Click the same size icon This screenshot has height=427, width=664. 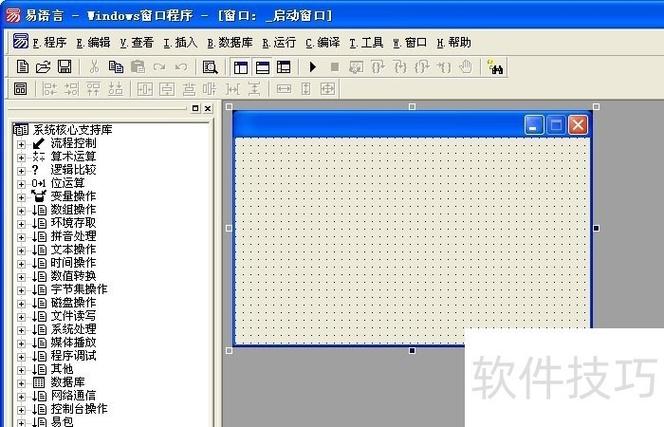328,89
